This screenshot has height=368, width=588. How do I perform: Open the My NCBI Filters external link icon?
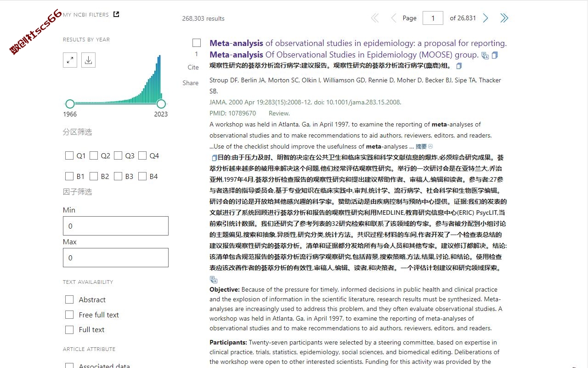tap(116, 14)
